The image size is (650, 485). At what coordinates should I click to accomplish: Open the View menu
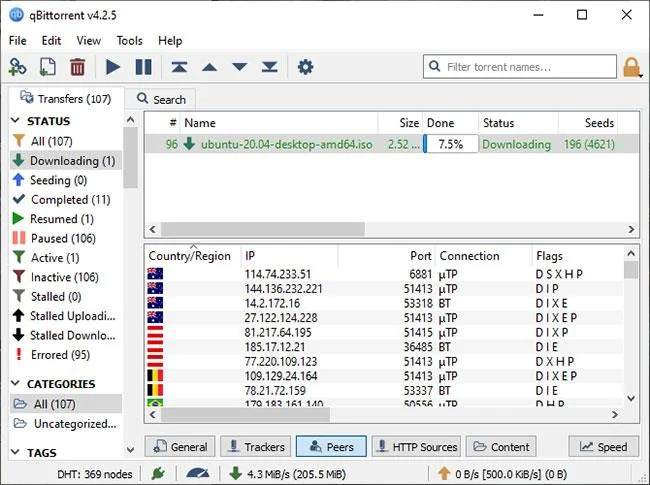(x=88, y=41)
